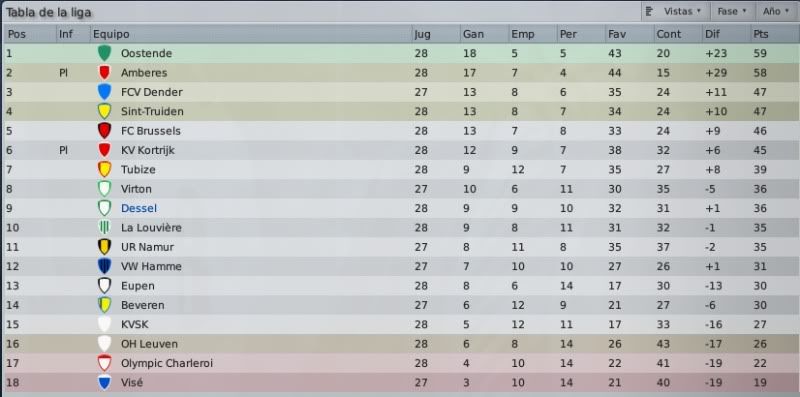Select the KV Kortrijk team name

[x=148, y=150]
